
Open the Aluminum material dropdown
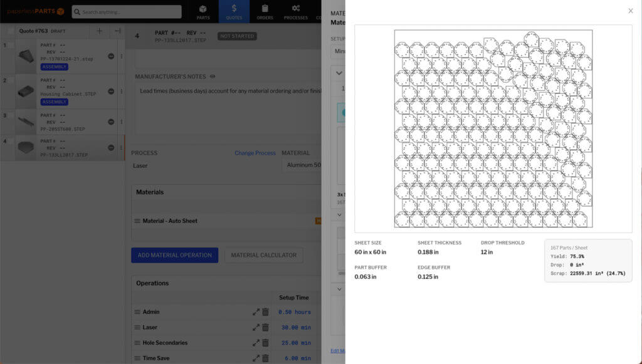301,166
